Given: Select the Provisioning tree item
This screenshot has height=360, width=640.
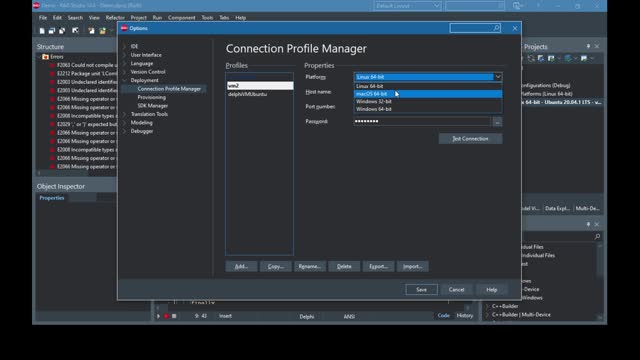Looking at the screenshot, I should [151, 97].
